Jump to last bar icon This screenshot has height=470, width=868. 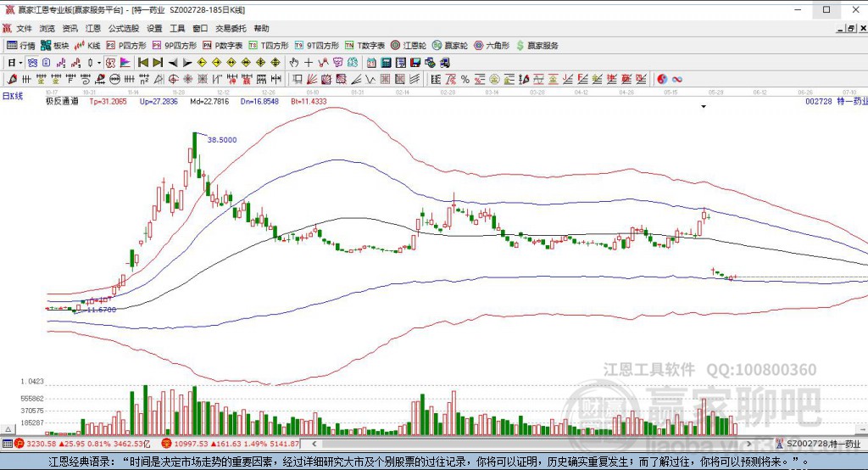click(x=158, y=63)
